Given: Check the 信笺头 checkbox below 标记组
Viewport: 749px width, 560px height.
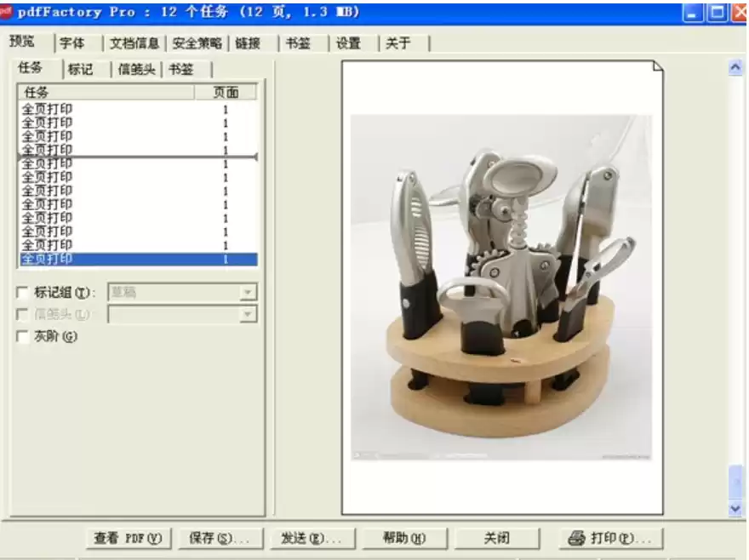Looking at the screenshot, I should click(x=23, y=315).
